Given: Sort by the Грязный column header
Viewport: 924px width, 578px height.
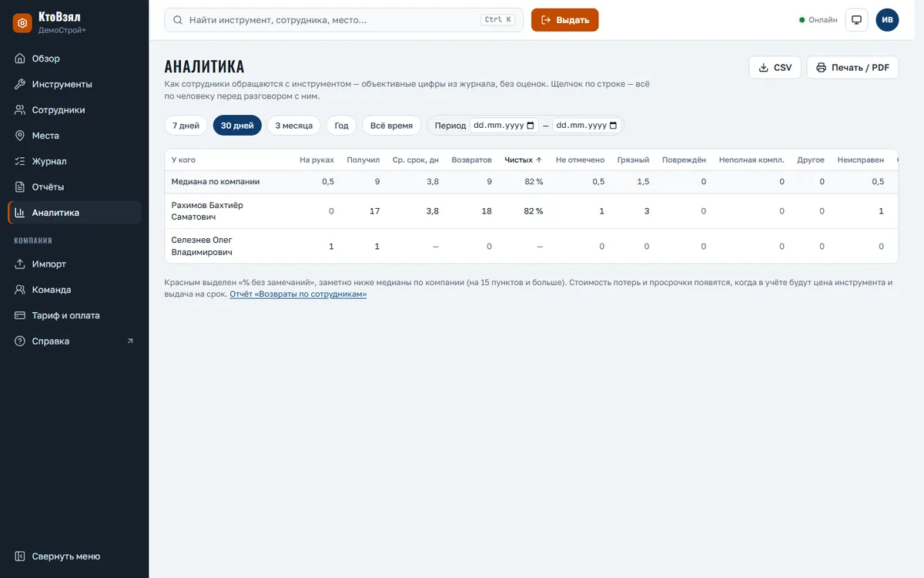Looking at the screenshot, I should point(633,160).
